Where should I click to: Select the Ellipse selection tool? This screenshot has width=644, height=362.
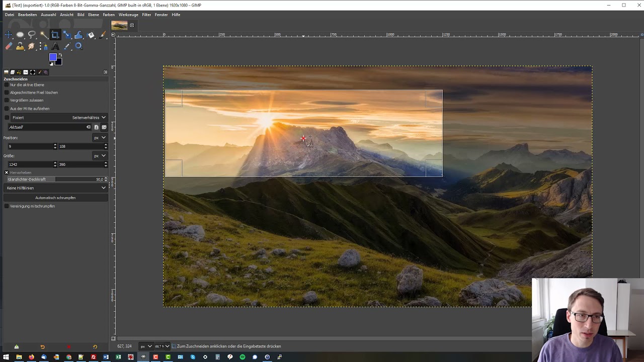(x=20, y=35)
